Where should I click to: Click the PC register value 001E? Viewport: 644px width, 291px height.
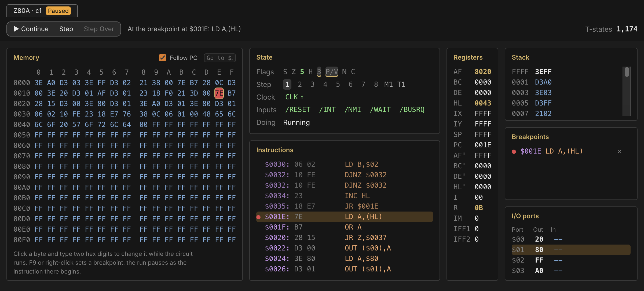[x=483, y=145]
